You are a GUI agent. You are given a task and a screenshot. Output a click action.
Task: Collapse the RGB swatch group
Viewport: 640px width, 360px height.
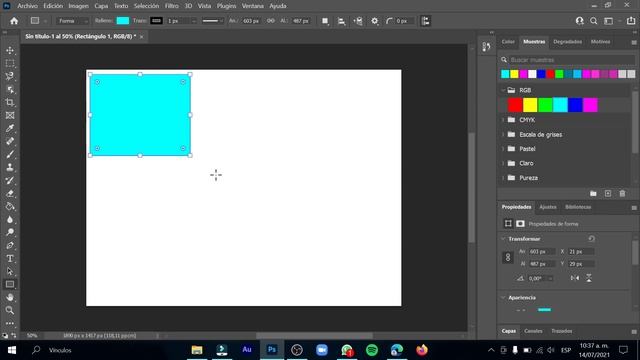click(503, 90)
